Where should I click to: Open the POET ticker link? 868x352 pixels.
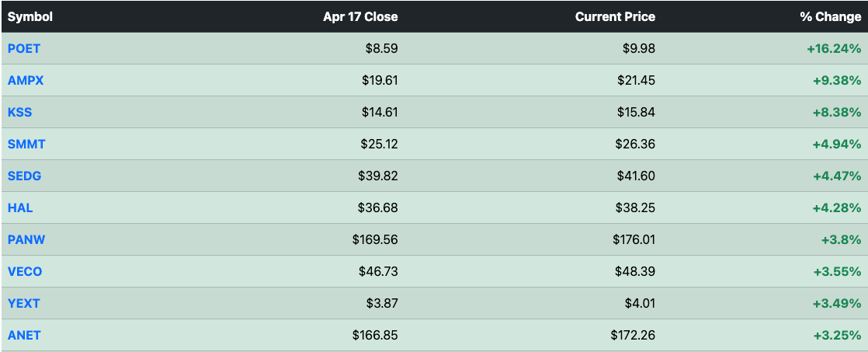(x=24, y=48)
